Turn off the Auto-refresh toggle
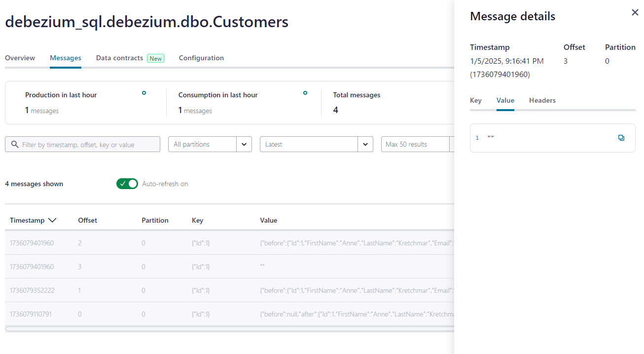Screen dimensions: 644x354 127,184
